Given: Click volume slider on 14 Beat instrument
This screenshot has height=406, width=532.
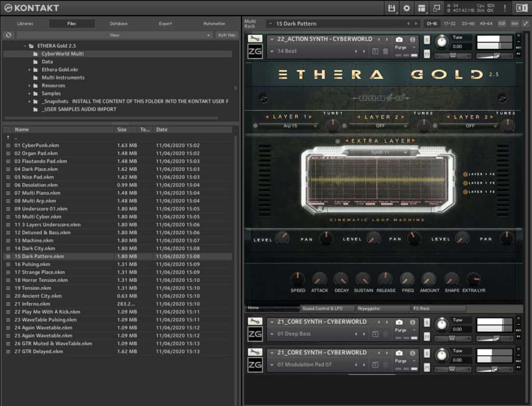Looking at the screenshot, I should 495,56.
